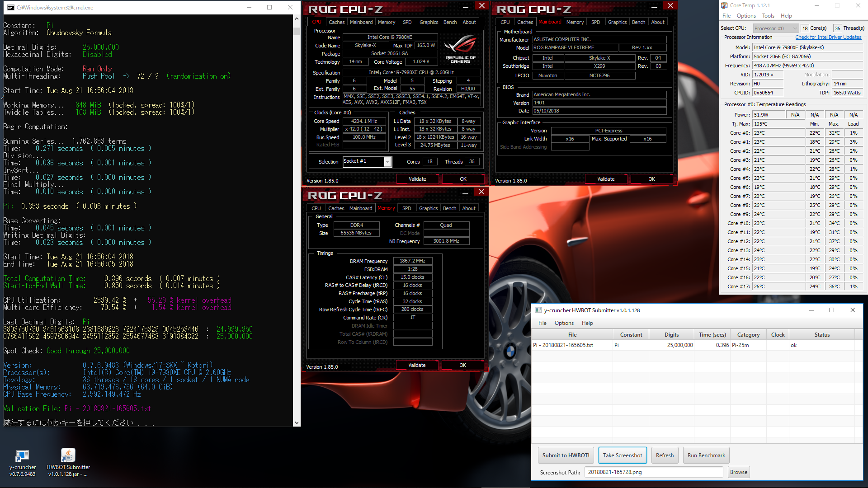
Task: Open Core Temp Help menu
Action: tap(786, 16)
